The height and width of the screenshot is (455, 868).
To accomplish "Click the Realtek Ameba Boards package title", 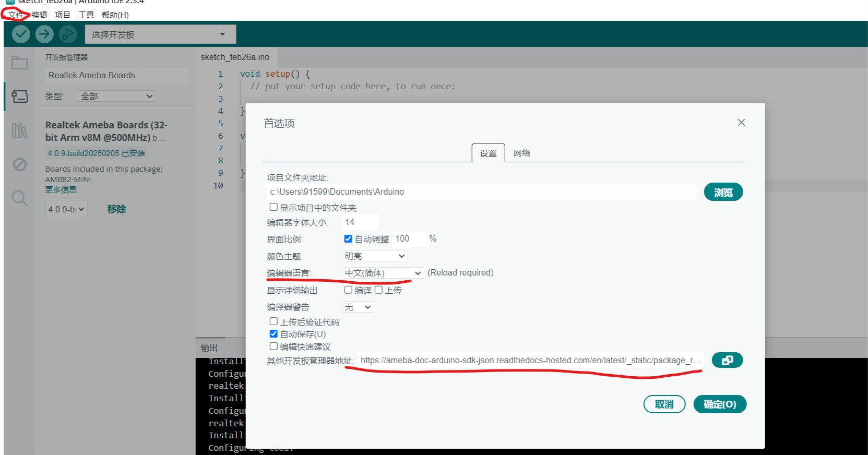I will coord(106,131).
